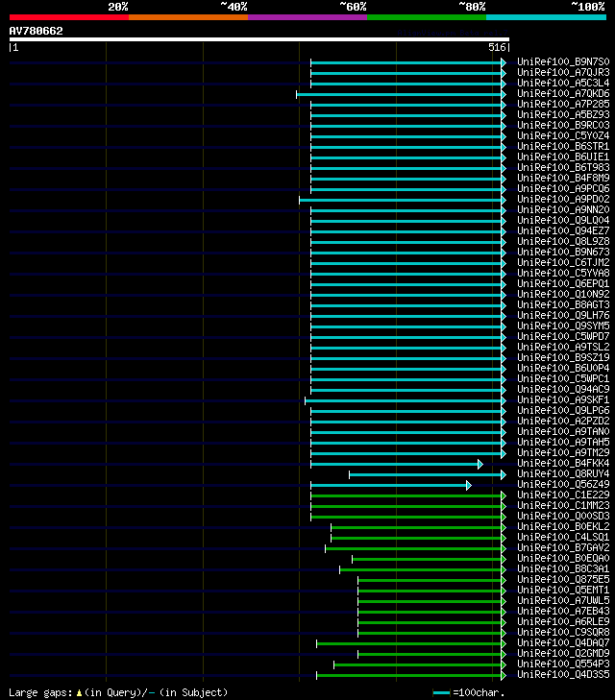Click UniRef100_Q875E5 hit name
The image size is (615, 700).
pyautogui.click(x=563, y=579)
